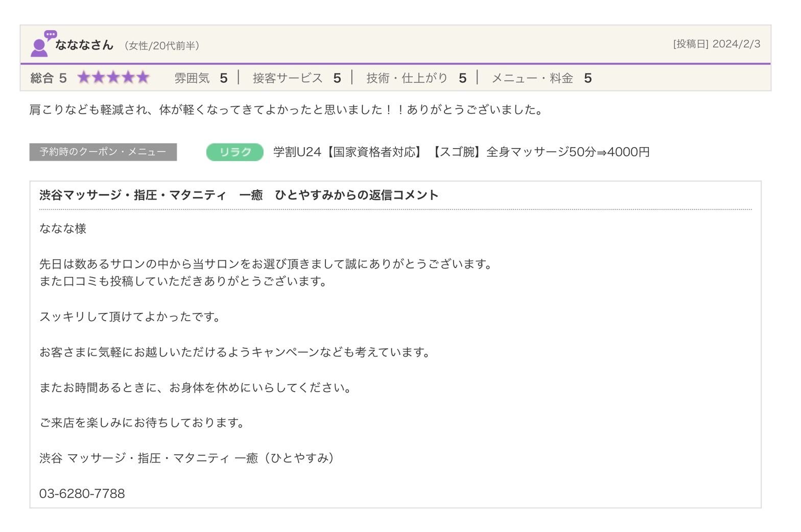
Task: Click the green リラク tag badge
Action: point(235,152)
